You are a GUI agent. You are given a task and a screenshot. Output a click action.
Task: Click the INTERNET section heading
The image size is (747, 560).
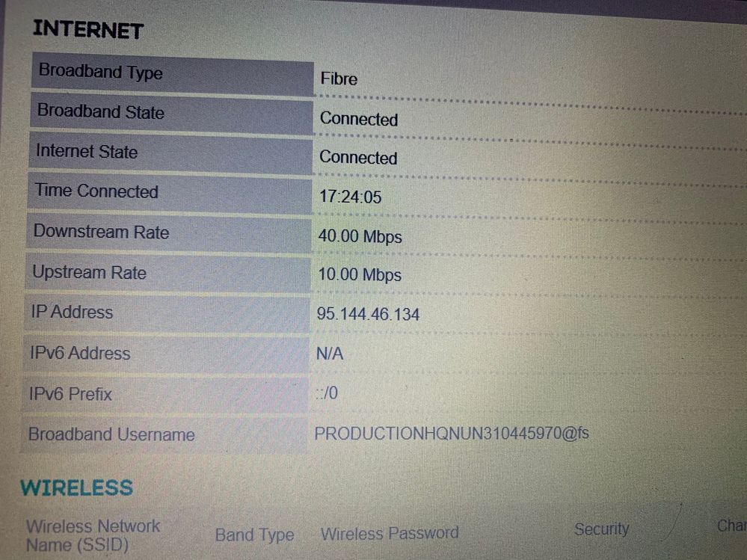(87, 30)
